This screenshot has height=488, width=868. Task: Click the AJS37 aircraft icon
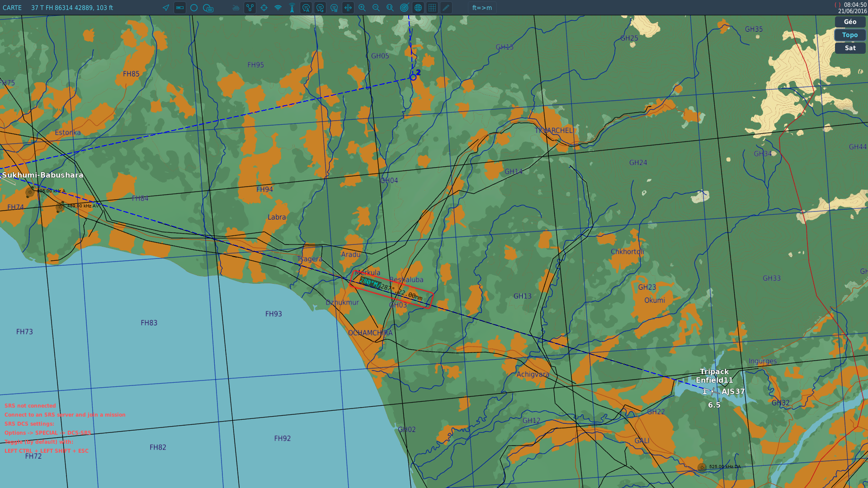pos(712,391)
